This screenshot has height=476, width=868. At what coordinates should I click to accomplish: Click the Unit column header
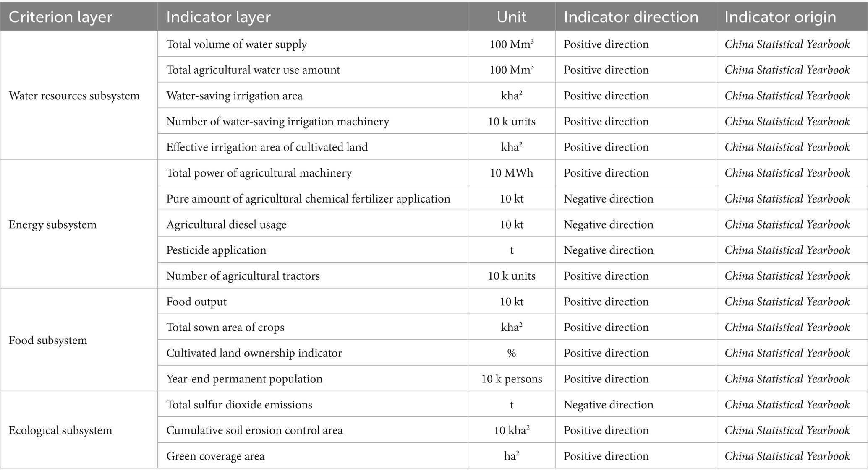click(511, 17)
